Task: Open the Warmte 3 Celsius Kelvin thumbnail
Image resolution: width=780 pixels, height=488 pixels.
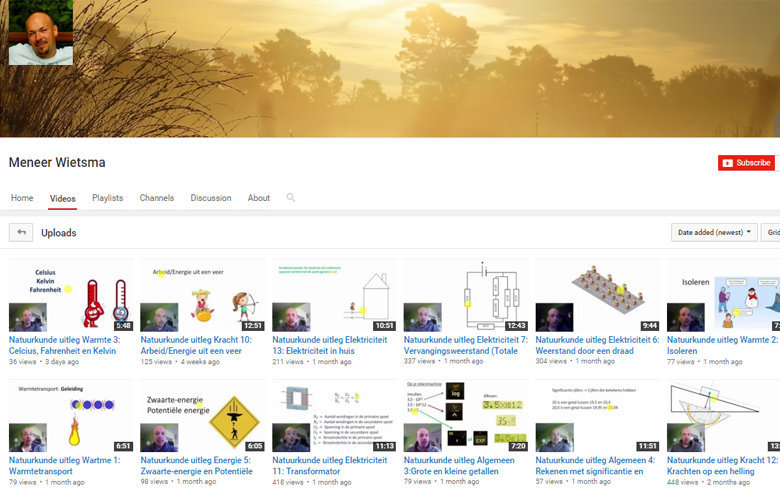Action: pyautogui.click(x=71, y=295)
